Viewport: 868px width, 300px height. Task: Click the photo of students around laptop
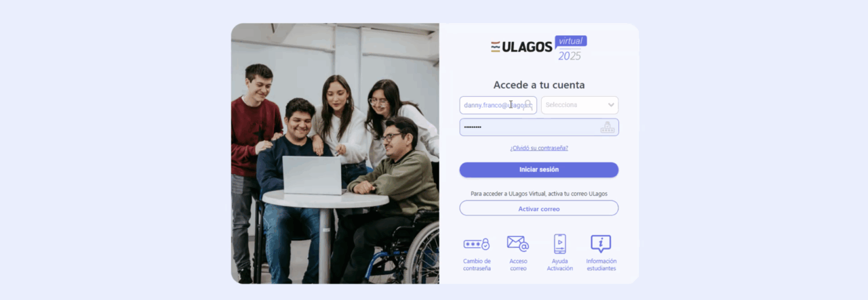coord(335,154)
